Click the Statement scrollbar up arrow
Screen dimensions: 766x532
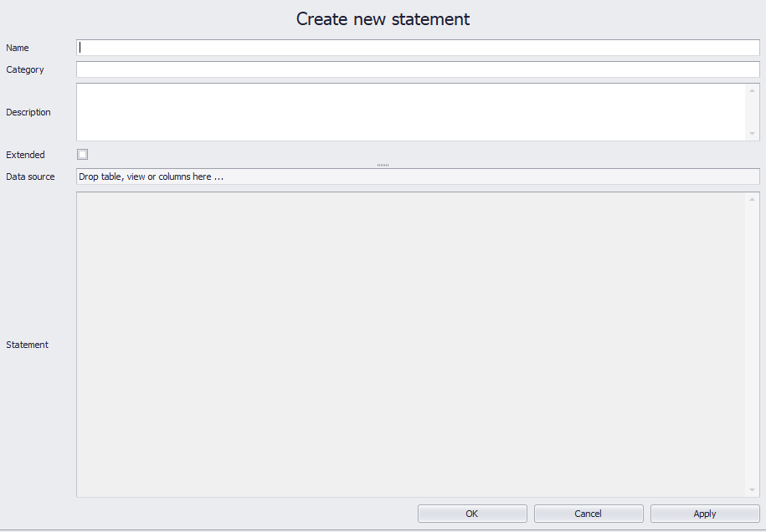(752, 199)
